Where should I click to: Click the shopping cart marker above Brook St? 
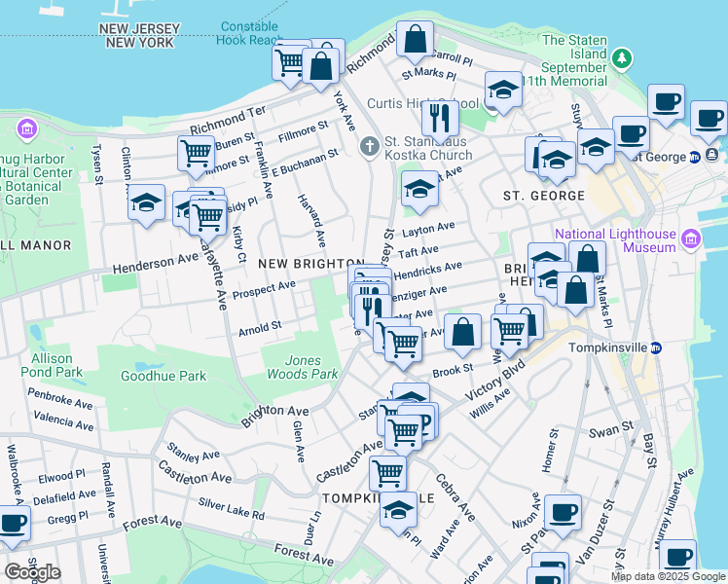pos(404,346)
